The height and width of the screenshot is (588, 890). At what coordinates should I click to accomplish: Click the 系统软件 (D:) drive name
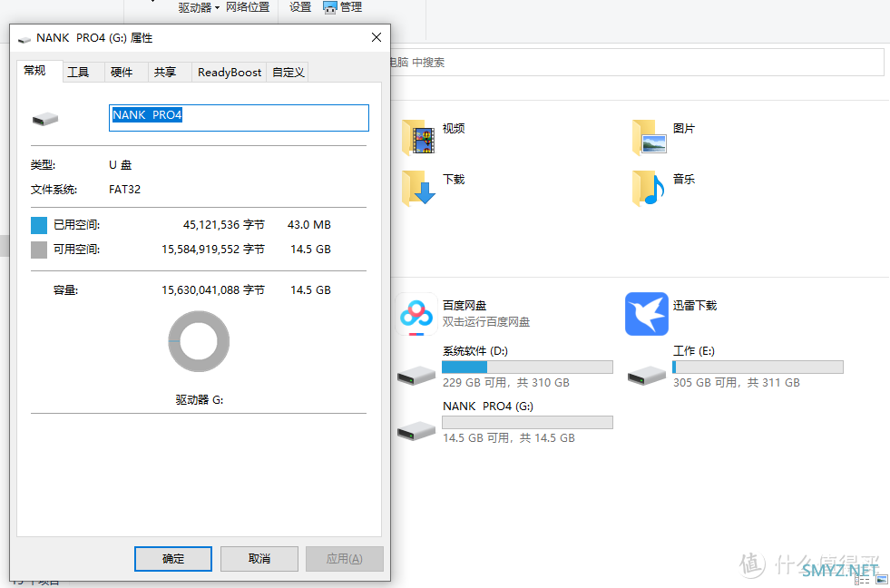(475, 351)
